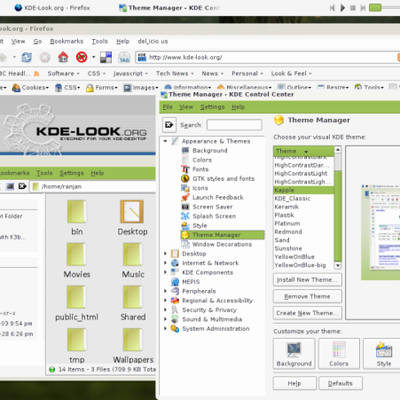This screenshot has height=400, width=400.
Task: Expand Sound & Multimedia category
Action: [x=165, y=319]
